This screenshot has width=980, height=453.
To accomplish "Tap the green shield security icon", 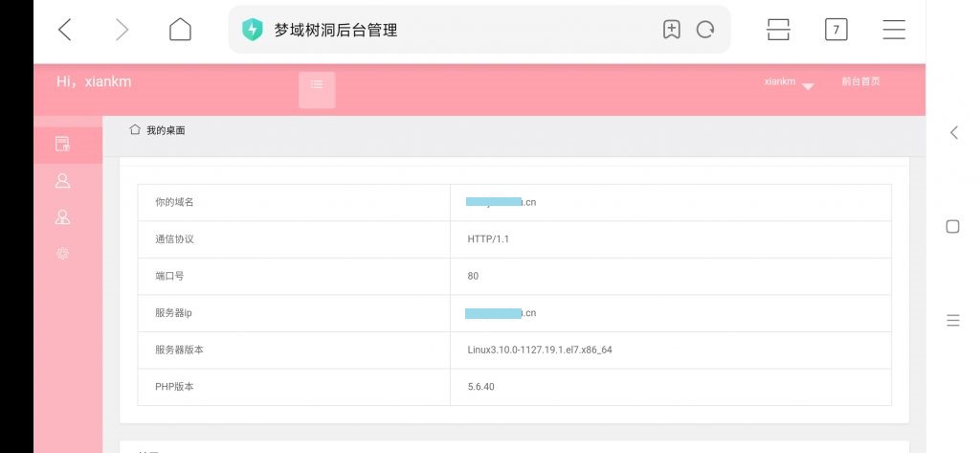I will click(252, 30).
